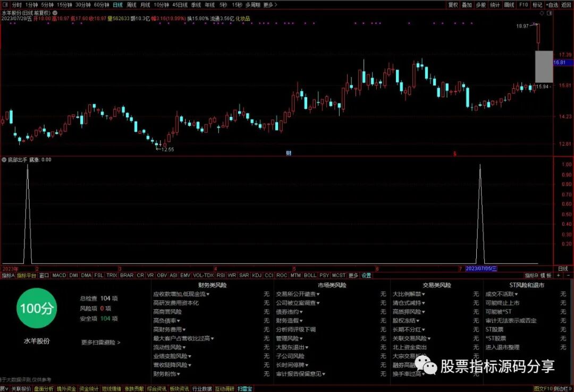Click the 复权 button
The height and width of the screenshot is (392, 574).
point(453,5)
